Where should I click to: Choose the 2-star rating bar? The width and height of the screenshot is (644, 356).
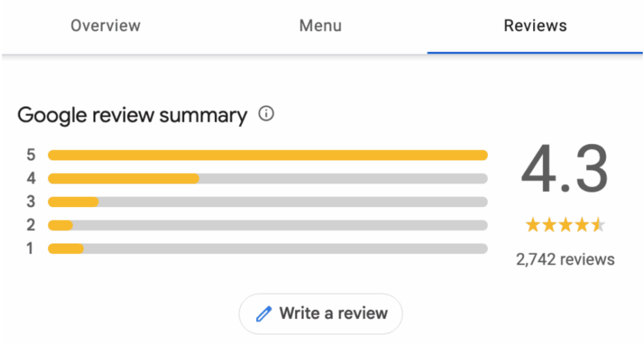click(x=268, y=225)
